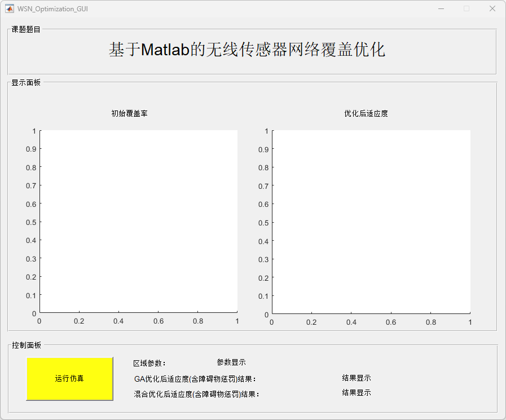
Task: Click x-axis tick 0.4 on 初始覆盖率 plot
Action: [118, 321]
